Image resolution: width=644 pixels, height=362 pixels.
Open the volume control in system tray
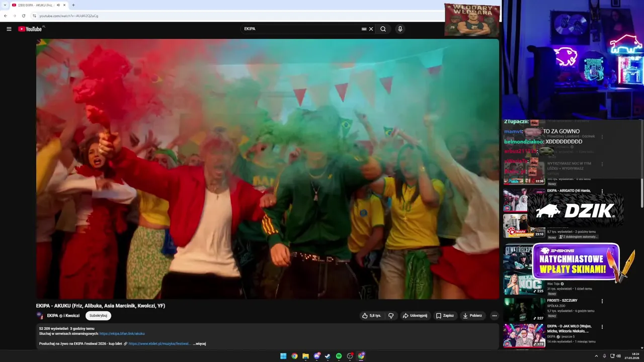pyautogui.click(x=618, y=356)
